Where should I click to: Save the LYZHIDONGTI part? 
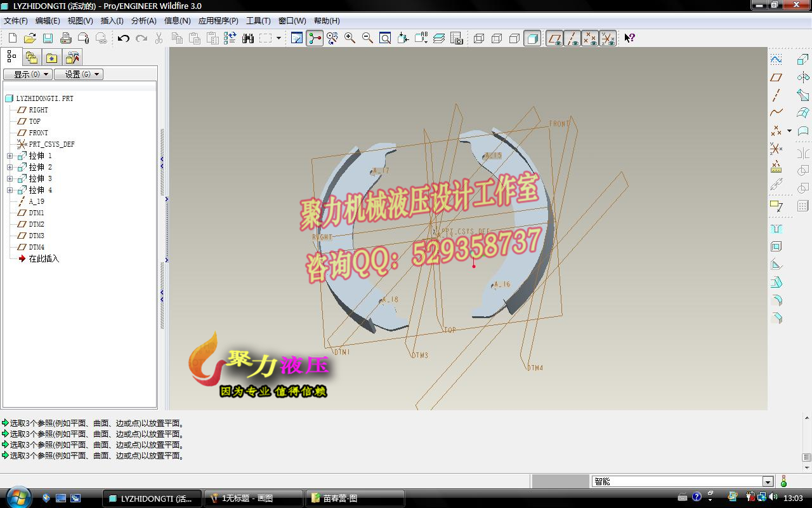48,38
